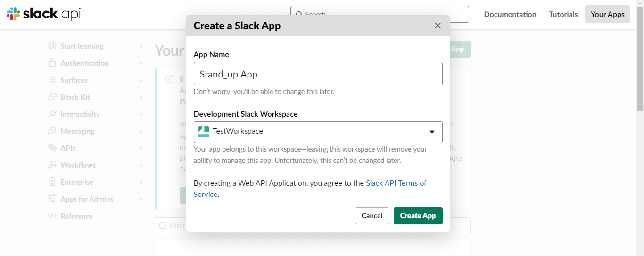Expand the Enterprise sidebar section

[x=77, y=182]
